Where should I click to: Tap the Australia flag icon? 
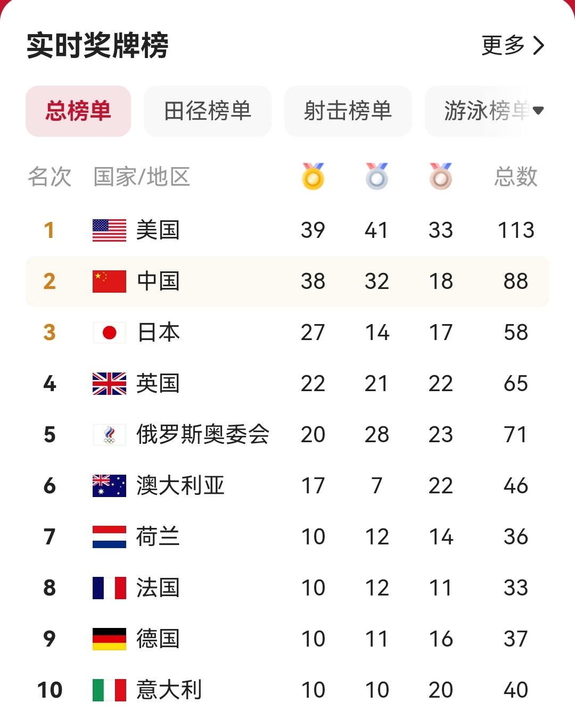click(x=109, y=486)
